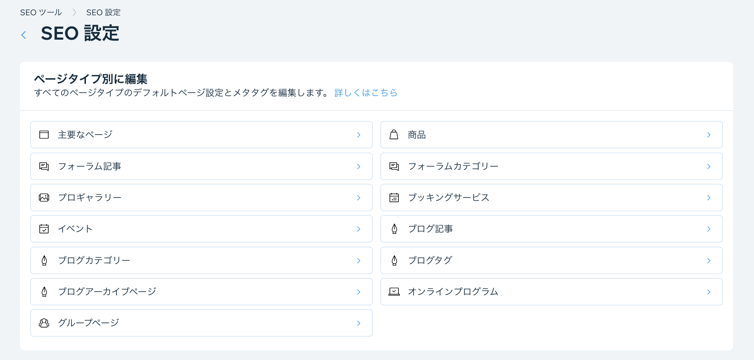754x360 pixels.
Task: Click the ページタイプ別に編集 heading
Action: (x=90, y=79)
